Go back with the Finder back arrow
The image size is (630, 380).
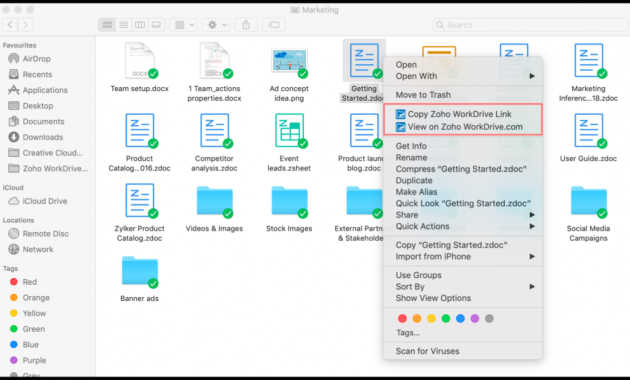coord(10,25)
